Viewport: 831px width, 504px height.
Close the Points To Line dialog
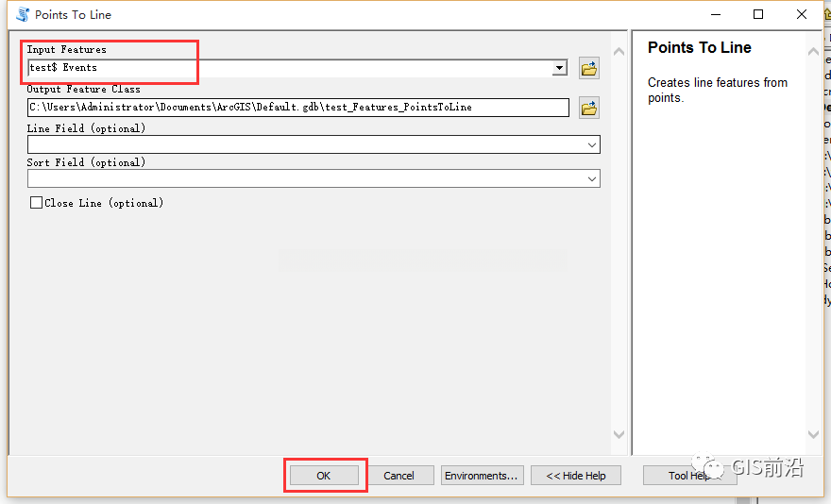(x=802, y=14)
